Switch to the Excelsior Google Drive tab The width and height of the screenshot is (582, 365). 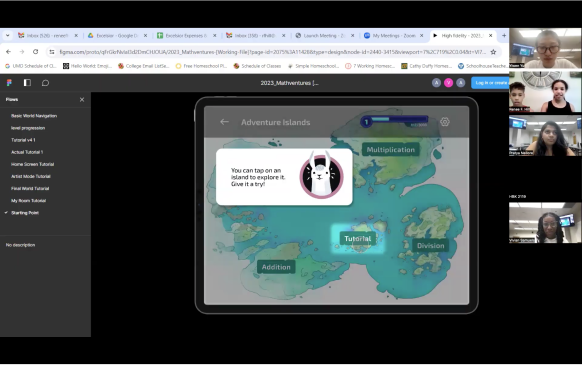[117, 36]
